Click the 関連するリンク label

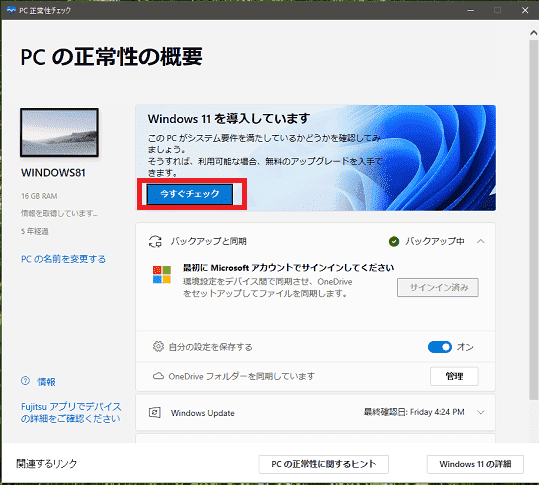click(x=47, y=464)
